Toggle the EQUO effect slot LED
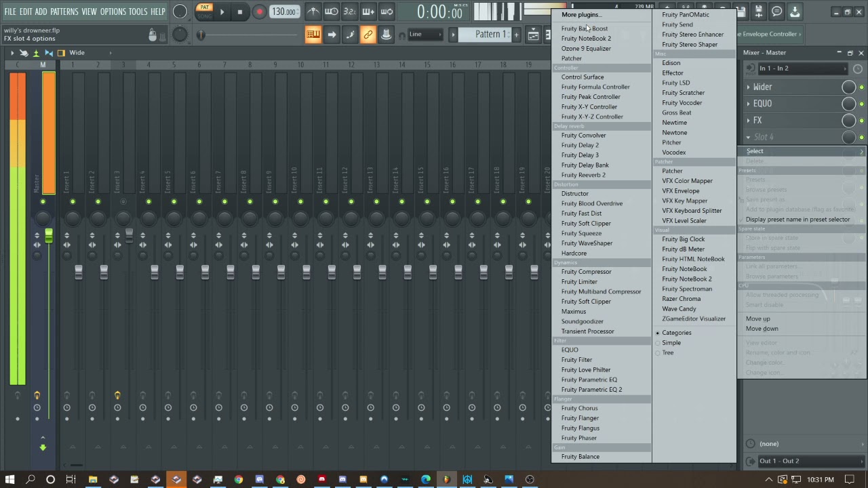 click(x=861, y=104)
